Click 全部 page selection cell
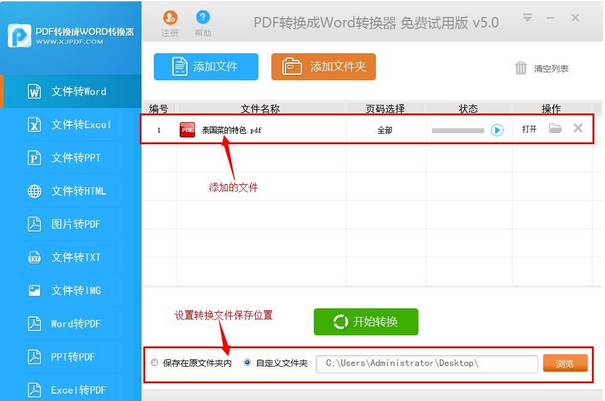 pyautogui.click(x=385, y=130)
